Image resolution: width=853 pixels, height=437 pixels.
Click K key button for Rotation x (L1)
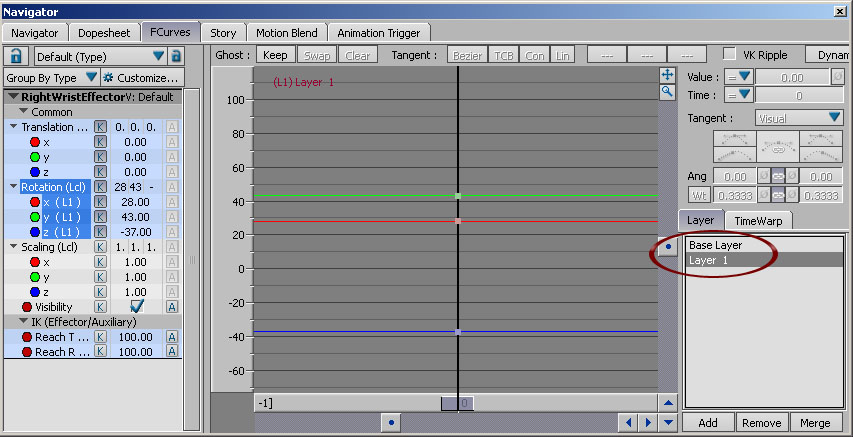(100, 202)
